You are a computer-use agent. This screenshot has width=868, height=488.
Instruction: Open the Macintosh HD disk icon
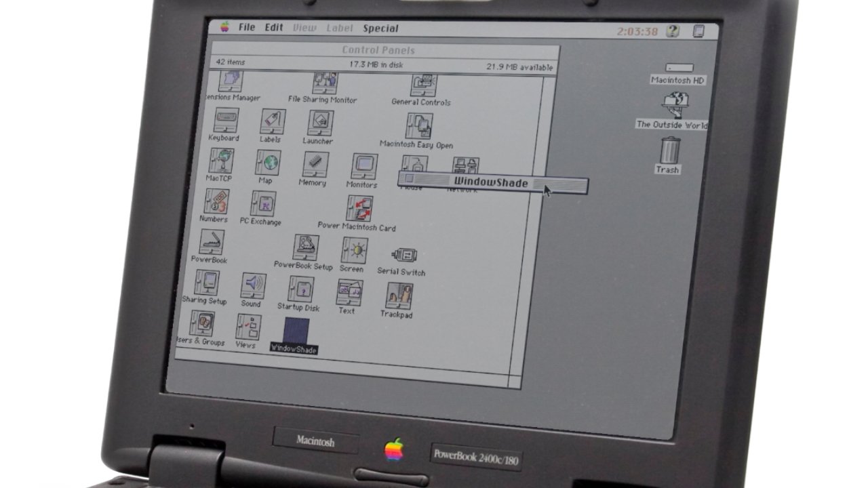pyautogui.click(x=679, y=68)
